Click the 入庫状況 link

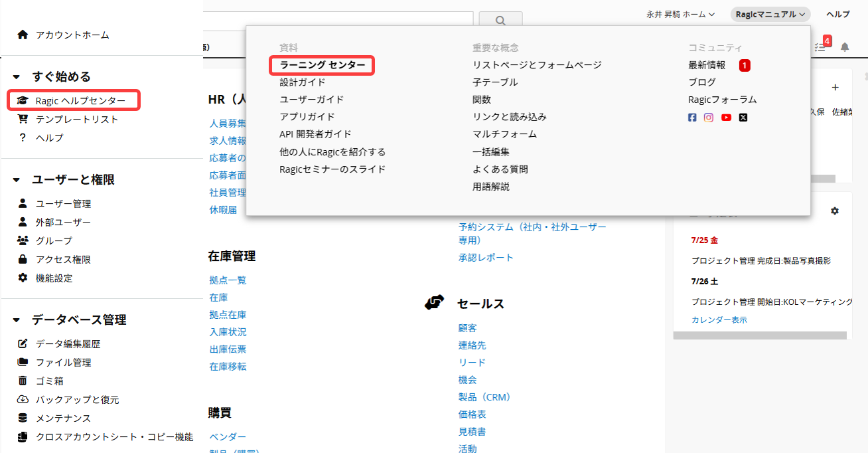[228, 332]
